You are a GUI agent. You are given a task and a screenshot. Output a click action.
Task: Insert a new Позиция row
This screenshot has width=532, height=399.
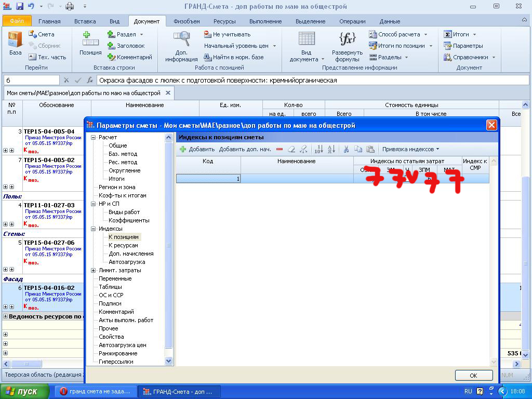(90, 43)
